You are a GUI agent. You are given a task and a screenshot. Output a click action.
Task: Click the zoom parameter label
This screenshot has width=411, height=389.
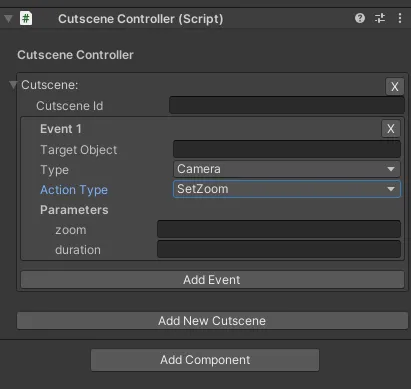click(x=71, y=230)
